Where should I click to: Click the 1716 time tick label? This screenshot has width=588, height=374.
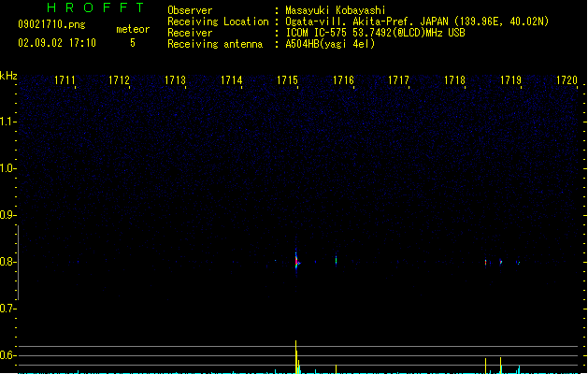343,80
